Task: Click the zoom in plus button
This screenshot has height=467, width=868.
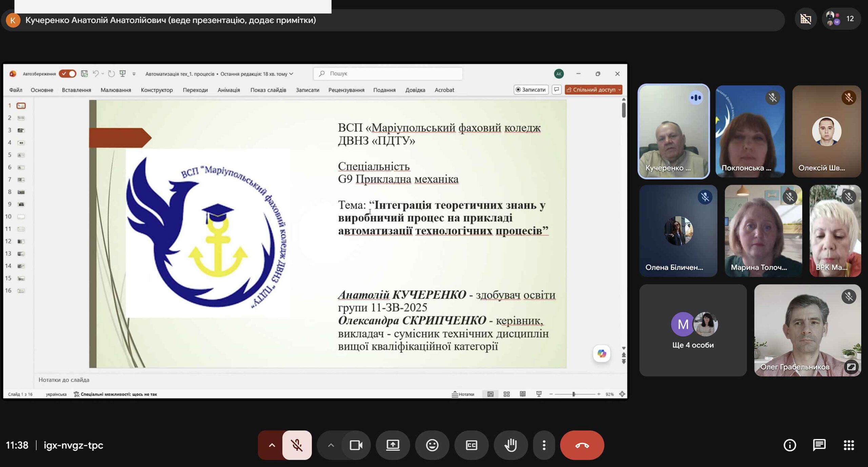Action: pyautogui.click(x=599, y=394)
